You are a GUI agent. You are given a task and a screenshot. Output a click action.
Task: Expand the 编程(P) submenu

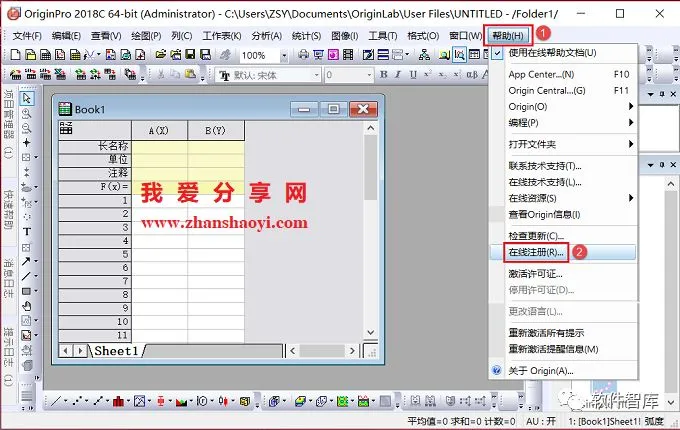[x=563, y=123]
